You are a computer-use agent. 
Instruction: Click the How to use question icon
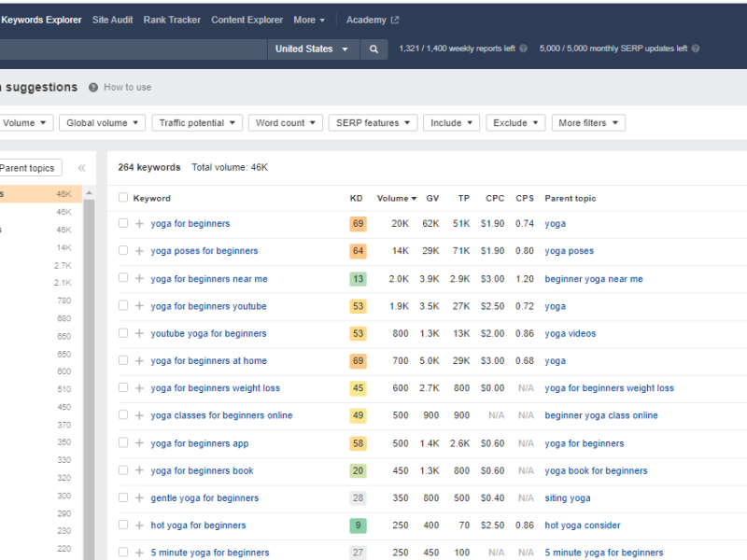click(93, 88)
